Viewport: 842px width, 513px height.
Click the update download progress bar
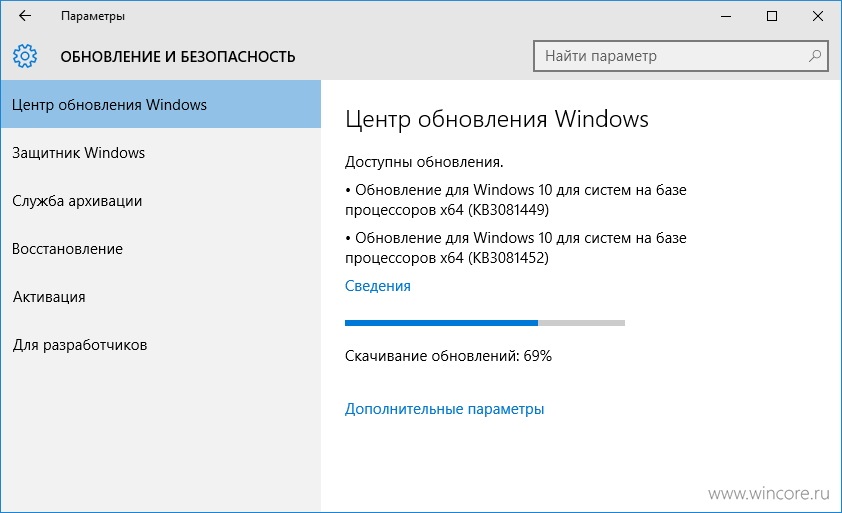(x=485, y=323)
